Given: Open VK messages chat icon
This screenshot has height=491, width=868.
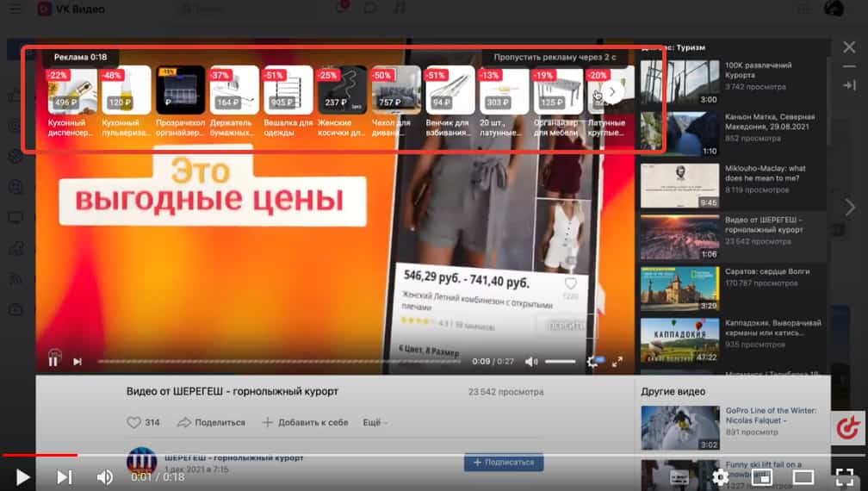Looking at the screenshot, I should (x=369, y=9).
